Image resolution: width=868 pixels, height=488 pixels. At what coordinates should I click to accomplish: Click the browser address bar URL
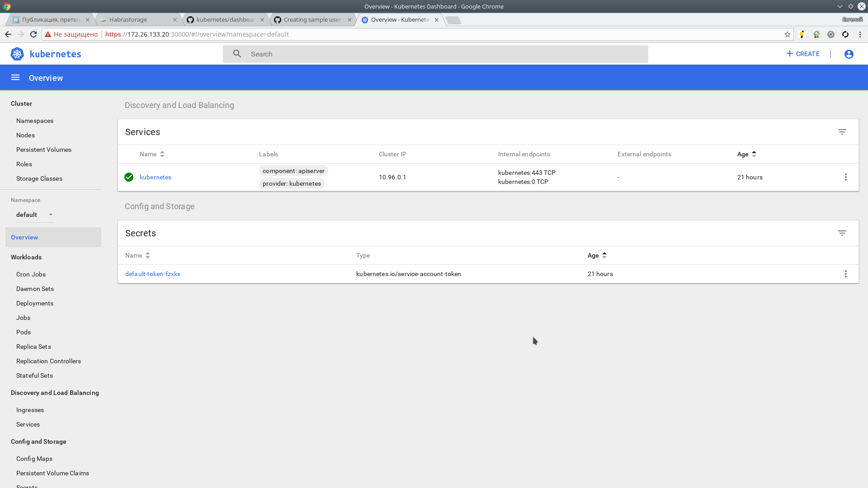click(x=197, y=34)
